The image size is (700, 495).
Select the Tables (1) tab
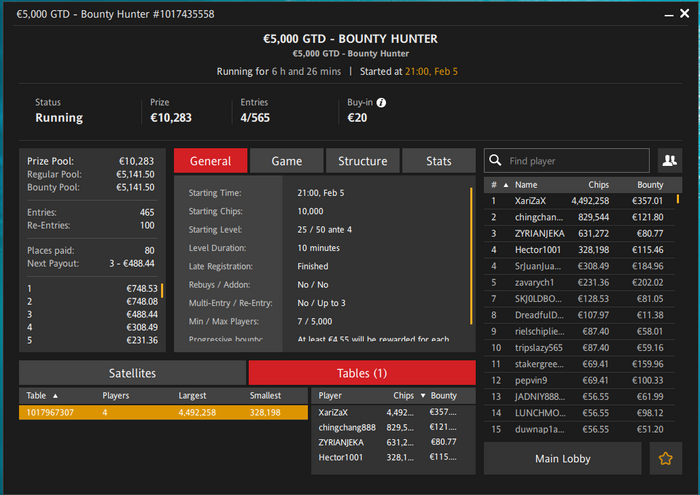[x=362, y=373]
